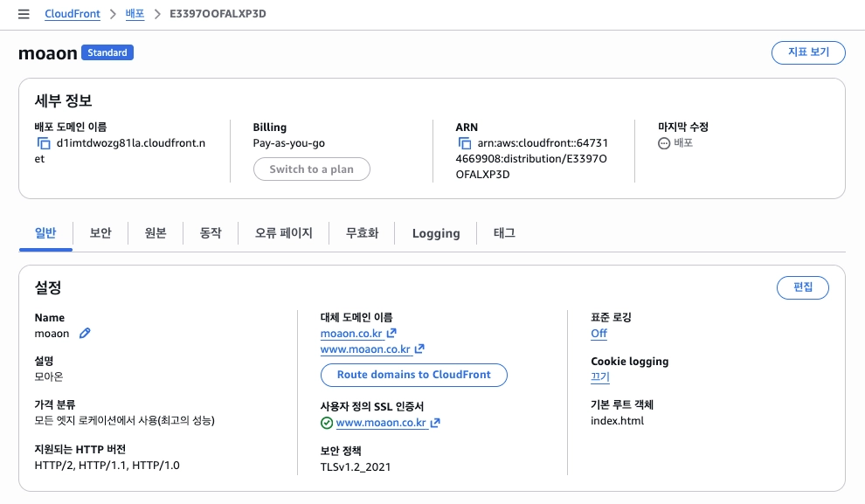This screenshot has height=504, width=865.
Task: Open the hamburger navigation menu
Action: click(24, 14)
